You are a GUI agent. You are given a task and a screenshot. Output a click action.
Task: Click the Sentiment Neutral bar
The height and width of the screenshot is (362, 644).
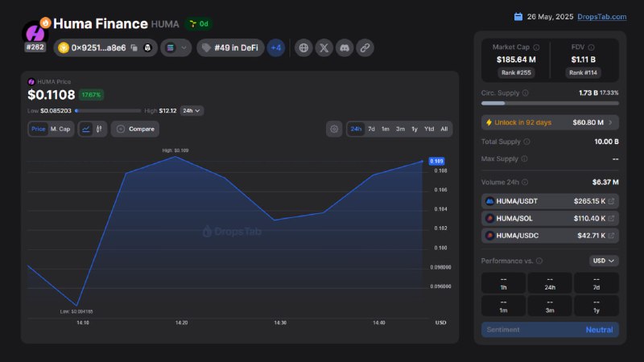pos(550,330)
